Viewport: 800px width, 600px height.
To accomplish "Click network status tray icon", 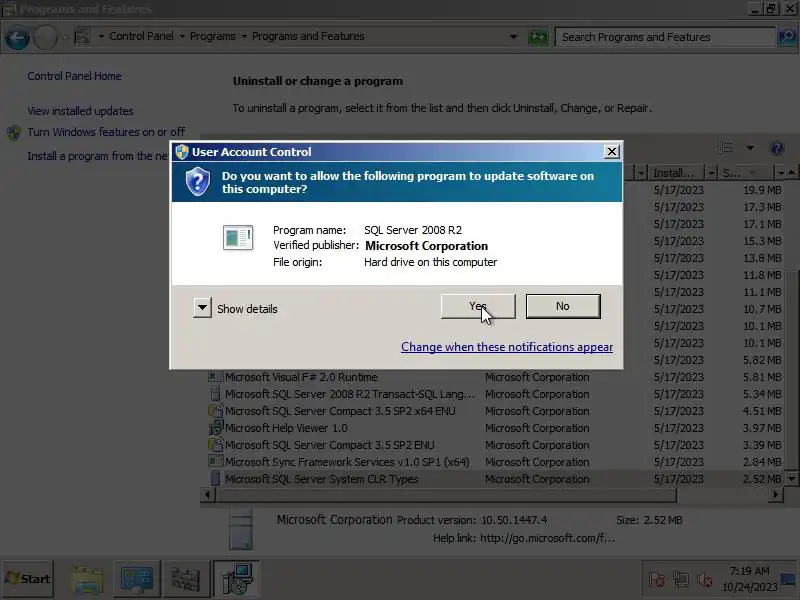I will [x=681, y=579].
